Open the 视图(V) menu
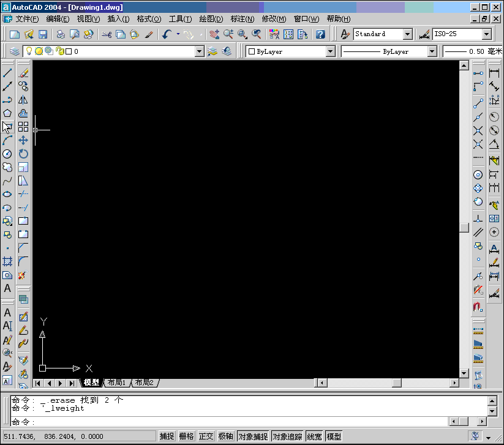Viewport: 504px width, 445px height. click(x=88, y=19)
